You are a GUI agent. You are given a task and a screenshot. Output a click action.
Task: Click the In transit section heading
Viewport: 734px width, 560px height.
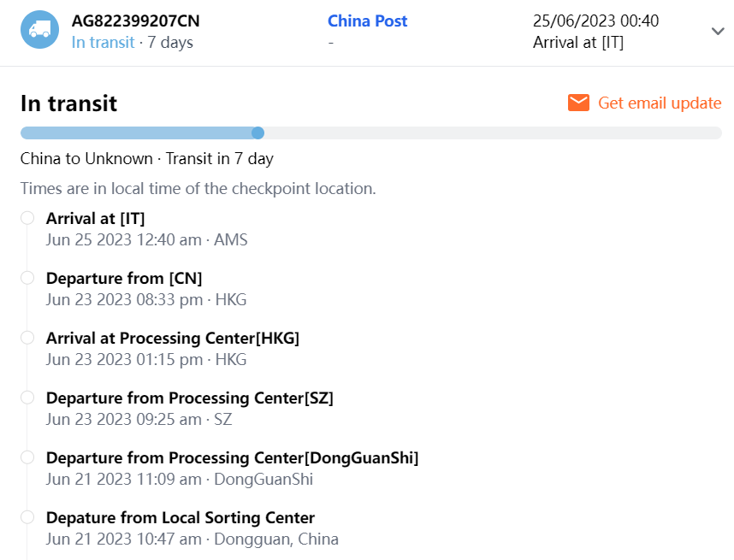click(x=68, y=103)
